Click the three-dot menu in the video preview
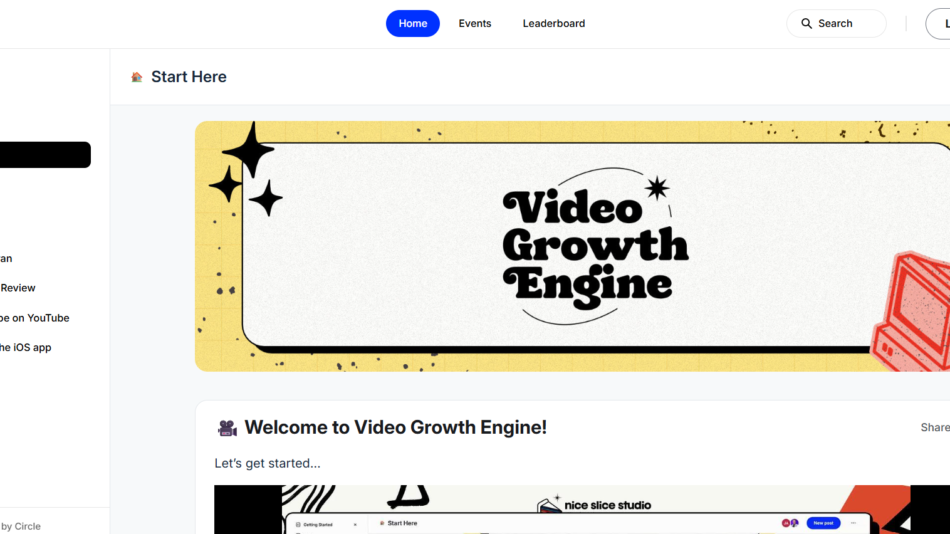The image size is (950, 534). 853,523
